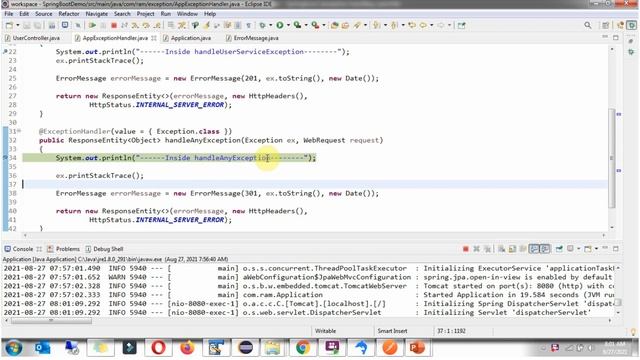Image resolution: width=640 pixels, height=360 pixels.
Task: Click the Resume debug icon
Action: [92, 25]
